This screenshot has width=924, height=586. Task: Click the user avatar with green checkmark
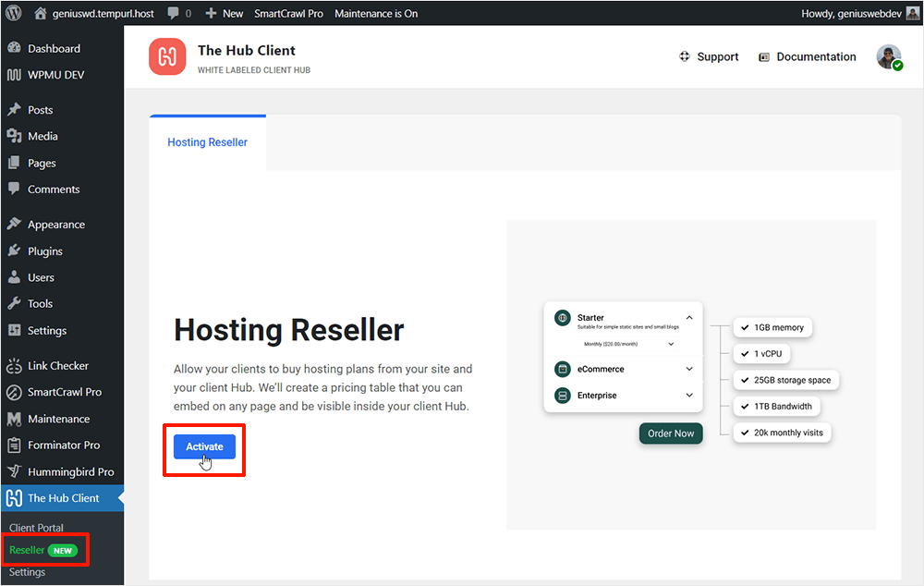coord(889,57)
